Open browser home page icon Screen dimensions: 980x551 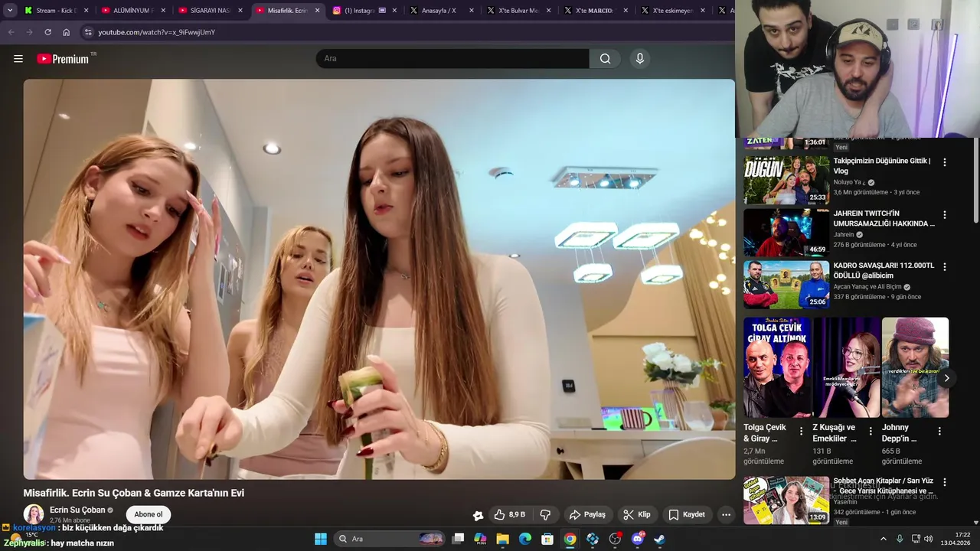point(67,32)
